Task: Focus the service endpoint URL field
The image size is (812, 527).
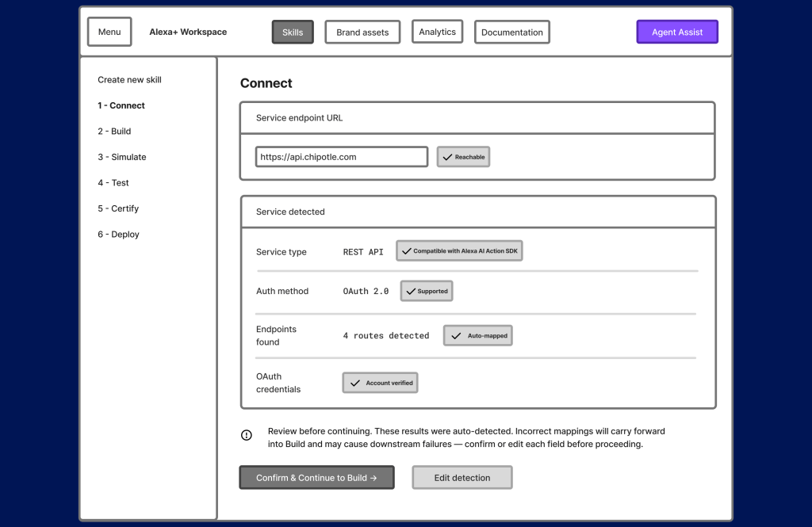Action: [341, 157]
